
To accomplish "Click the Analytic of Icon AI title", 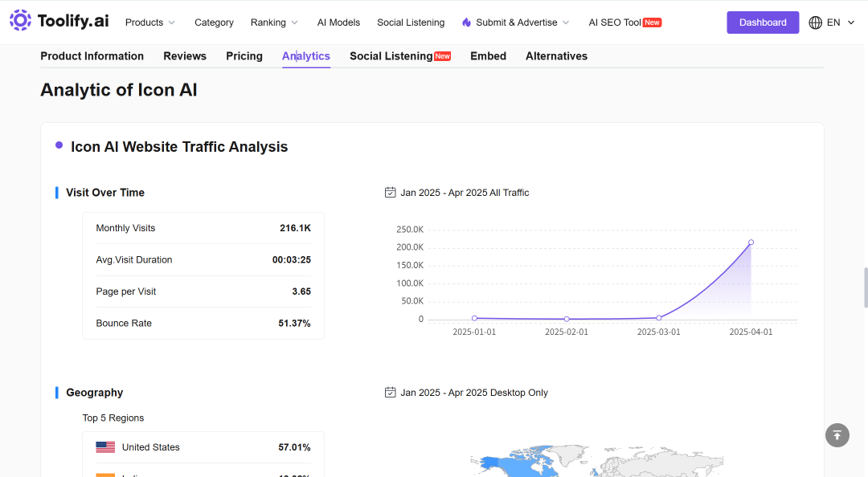I will [x=119, y=90].
